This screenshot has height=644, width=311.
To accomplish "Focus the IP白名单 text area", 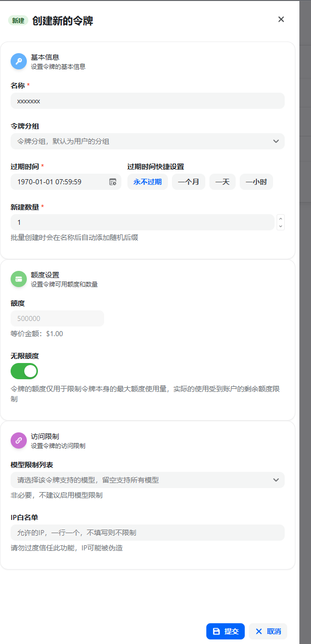I will coord(148,533).
